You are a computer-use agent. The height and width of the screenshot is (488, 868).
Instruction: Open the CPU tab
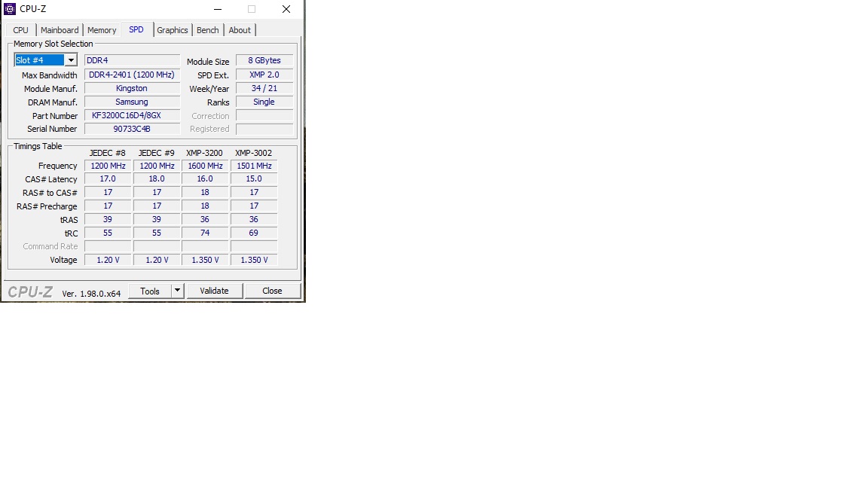pos(20,30)
